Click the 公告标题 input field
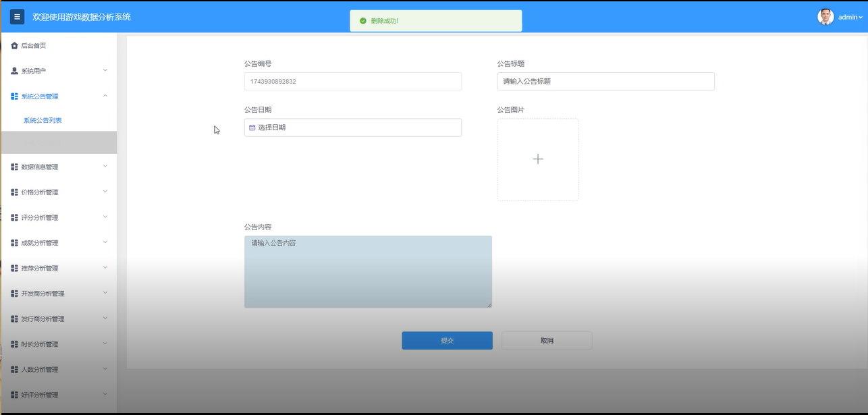868x415 pixels. click(605, 80)
